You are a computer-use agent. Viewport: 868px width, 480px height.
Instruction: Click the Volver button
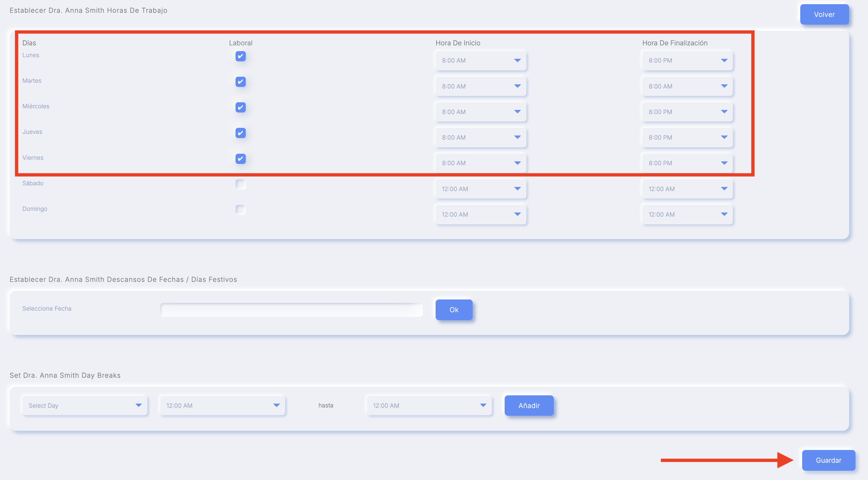[x=824, y=14]
